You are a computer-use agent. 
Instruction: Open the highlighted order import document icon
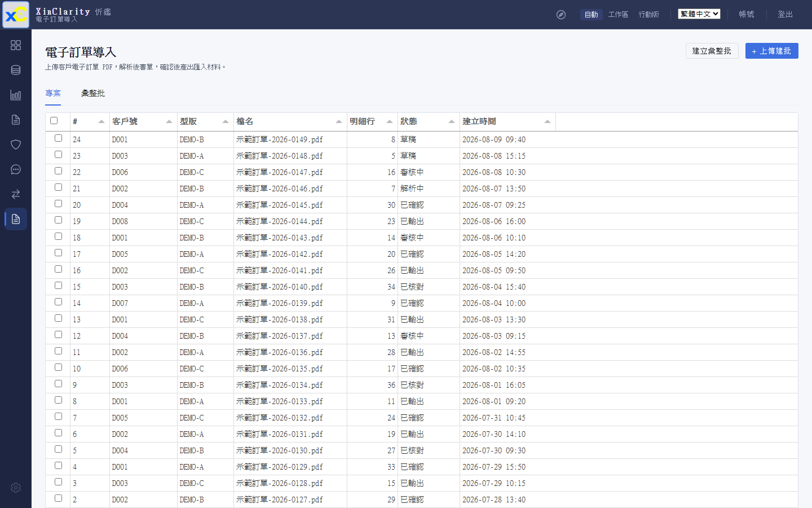[16, 219]
